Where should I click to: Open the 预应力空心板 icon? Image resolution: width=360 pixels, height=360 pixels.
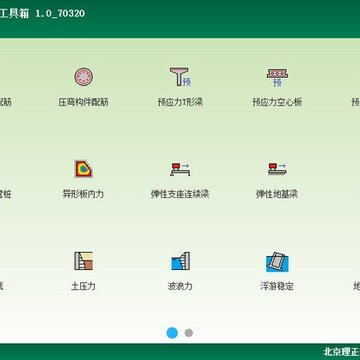coord(277,77)
